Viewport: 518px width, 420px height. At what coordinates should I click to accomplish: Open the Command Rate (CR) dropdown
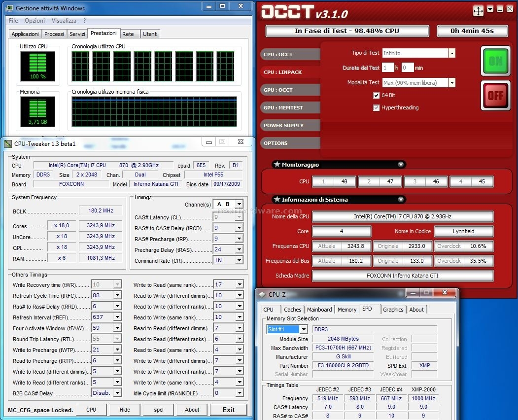[x=239, y=260]
